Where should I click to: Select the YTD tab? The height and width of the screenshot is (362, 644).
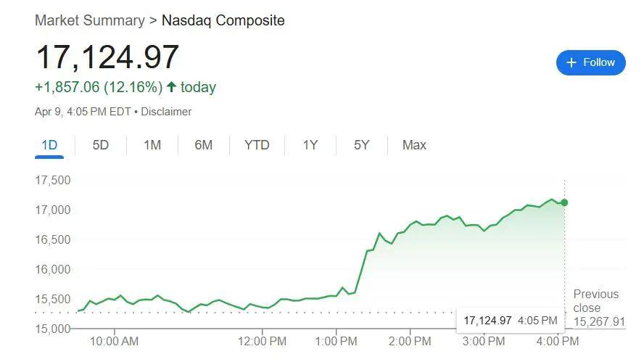(x=257, y=145)
